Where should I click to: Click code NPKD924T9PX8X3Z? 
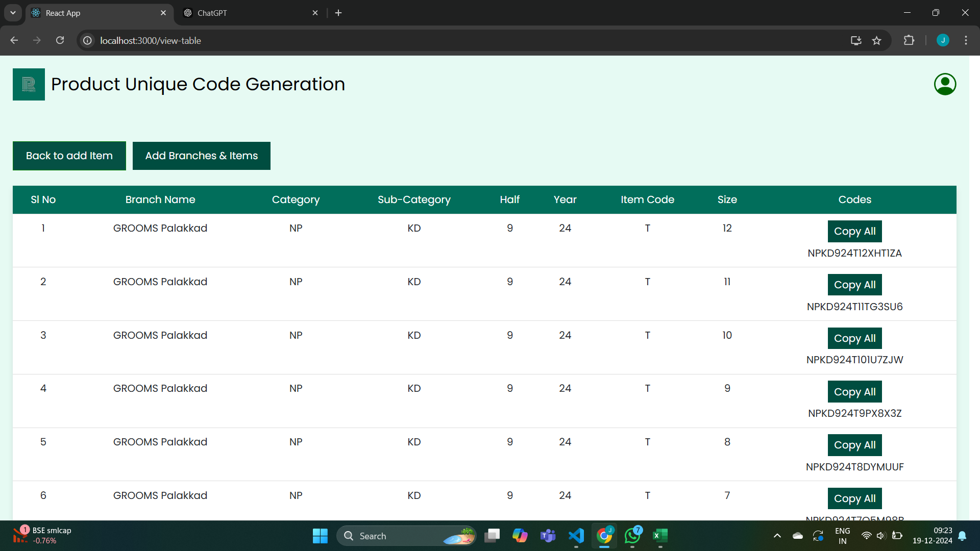pyautogui.click(x=854, y=414)
